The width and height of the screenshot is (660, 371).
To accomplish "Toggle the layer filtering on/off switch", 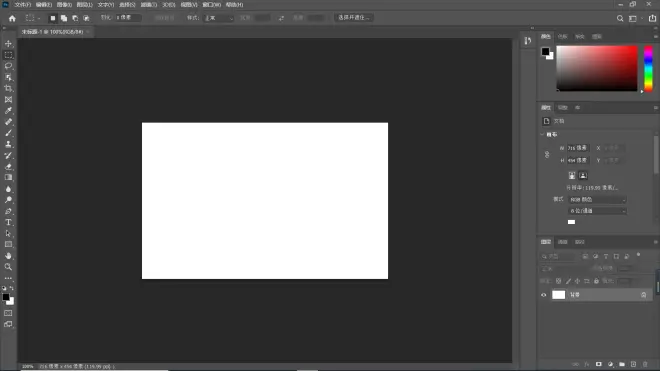I will (x=639, y=255).
